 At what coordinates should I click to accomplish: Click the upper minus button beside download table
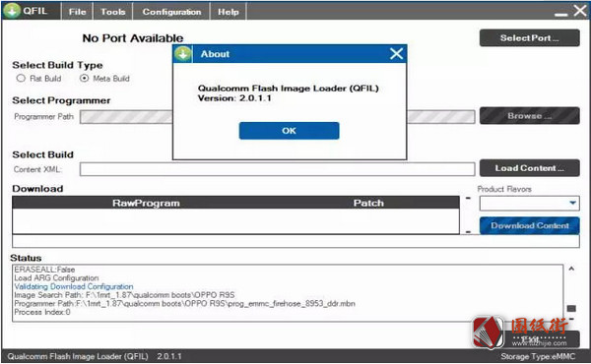pos(468,198)
